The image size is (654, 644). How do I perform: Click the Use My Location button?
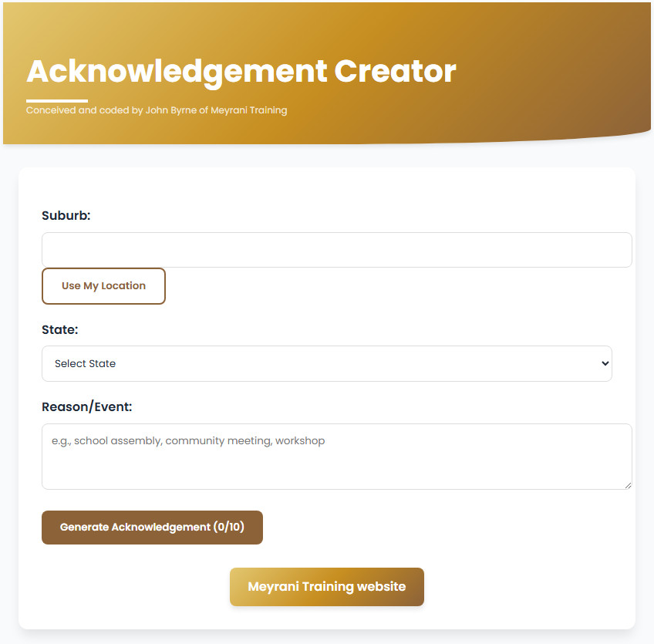coord(103,285)
